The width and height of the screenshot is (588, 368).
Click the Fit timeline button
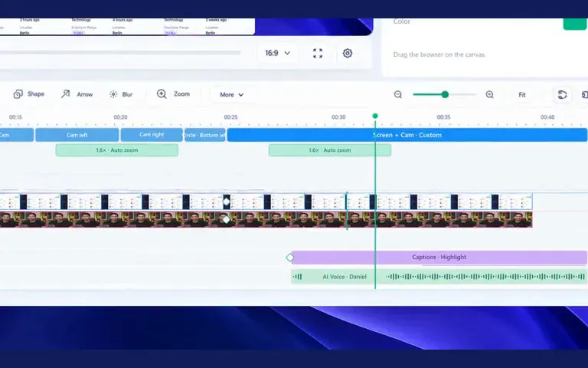521,94
